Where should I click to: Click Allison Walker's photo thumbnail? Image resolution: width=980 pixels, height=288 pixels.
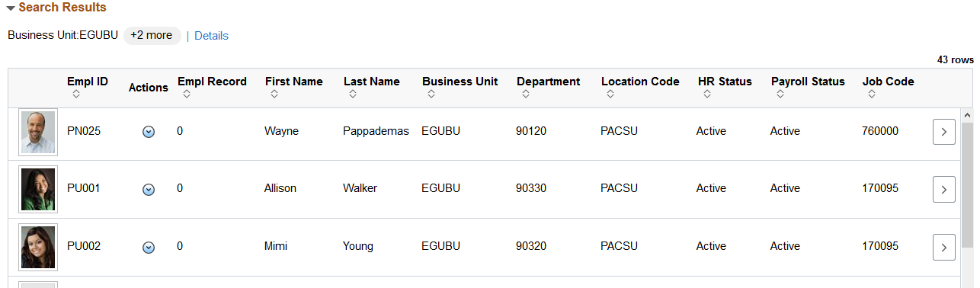click(x=38, y=189)
